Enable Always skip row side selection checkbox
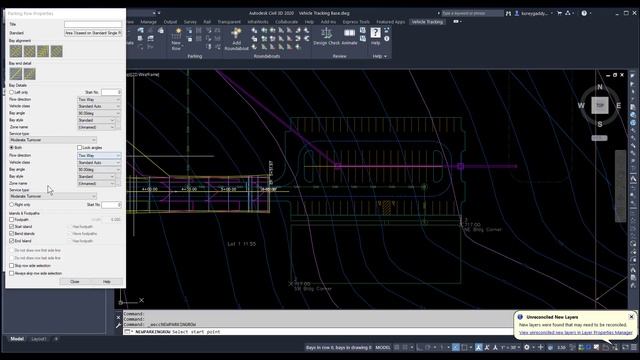The image size is (640, 360). click(11, 273)
